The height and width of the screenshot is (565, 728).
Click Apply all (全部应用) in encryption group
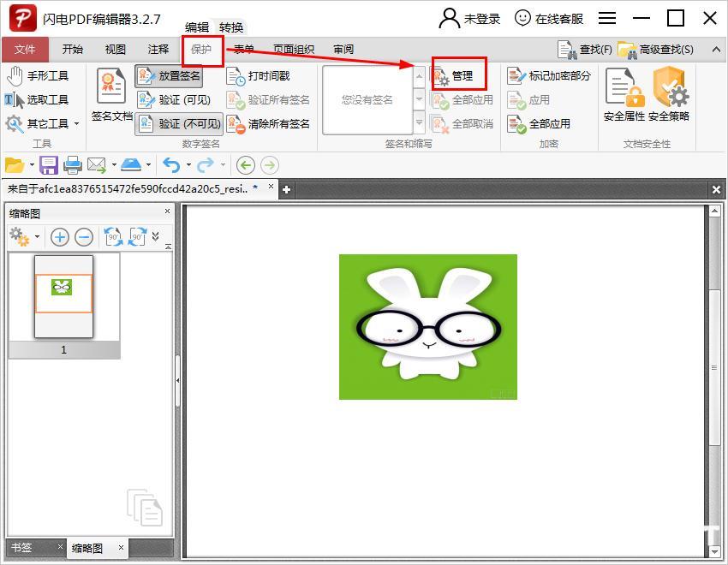coord(539,124)
